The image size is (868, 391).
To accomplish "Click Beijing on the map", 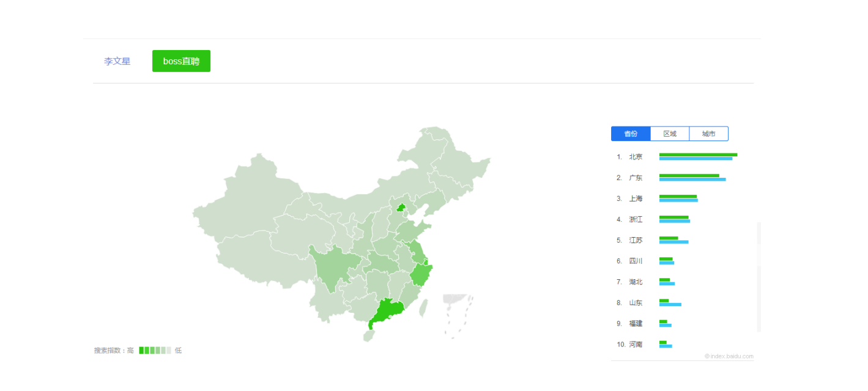I will point(401,207).
